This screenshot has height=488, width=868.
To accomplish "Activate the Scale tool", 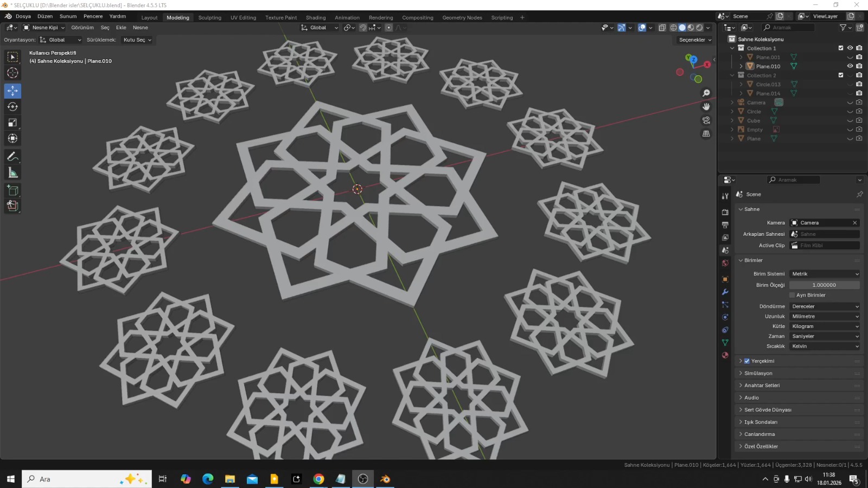I will click(x=12, y=123).
